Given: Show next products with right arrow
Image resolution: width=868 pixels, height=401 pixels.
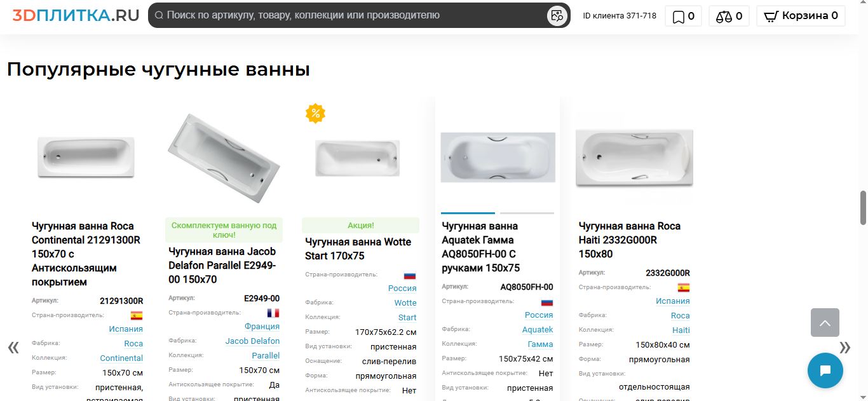Looking at the screenshot, I should coord(844,348).
